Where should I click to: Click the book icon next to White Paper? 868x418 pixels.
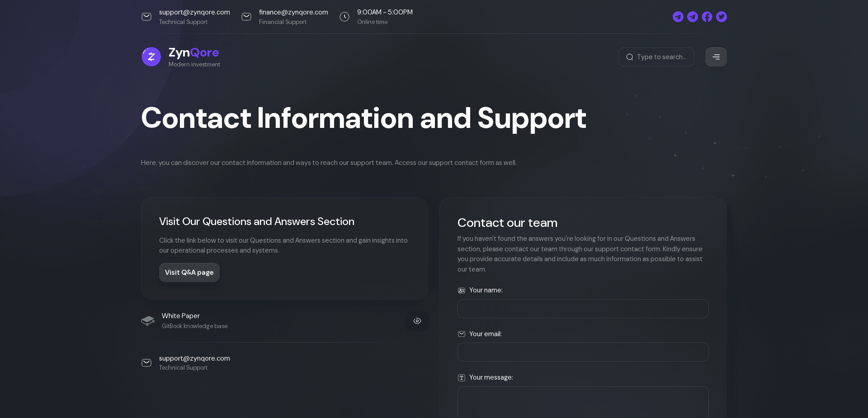coord(147,321)
